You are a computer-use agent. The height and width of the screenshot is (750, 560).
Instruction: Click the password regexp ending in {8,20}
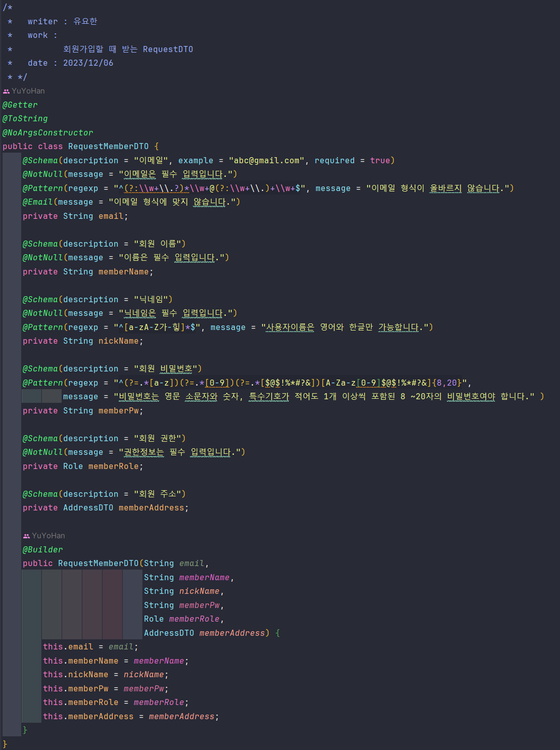click(x=290, y=383)
